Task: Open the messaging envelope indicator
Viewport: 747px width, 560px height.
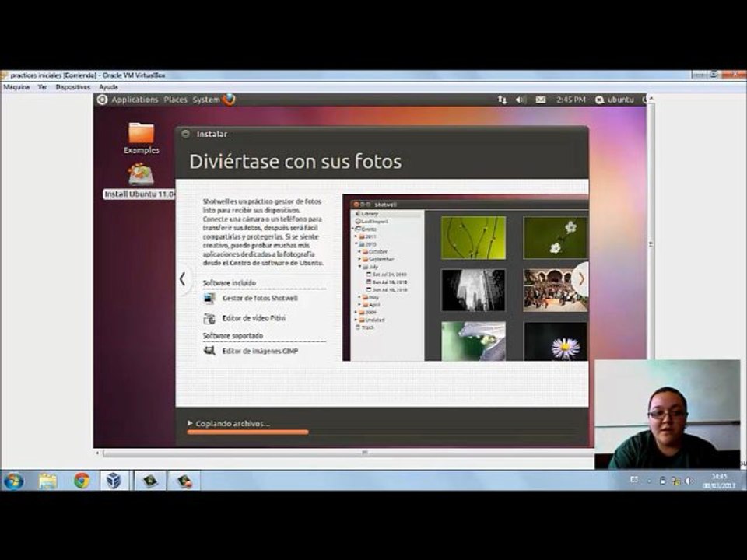Action: pos(541,100)
